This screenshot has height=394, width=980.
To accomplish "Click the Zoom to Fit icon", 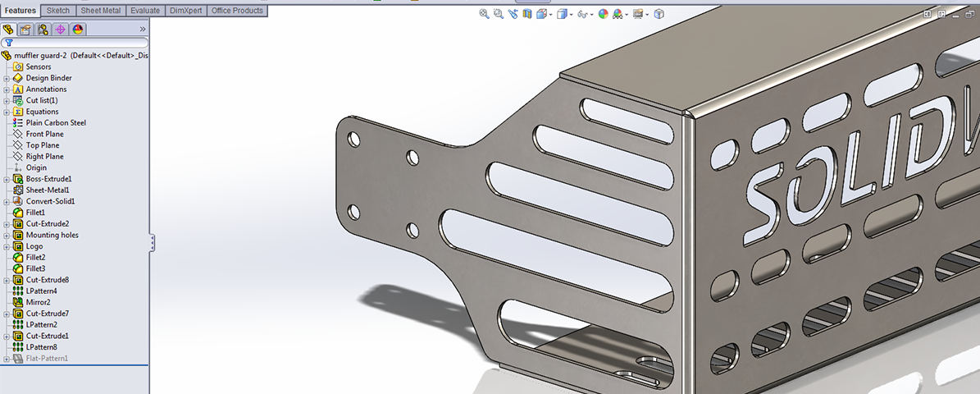I will 485,14.
